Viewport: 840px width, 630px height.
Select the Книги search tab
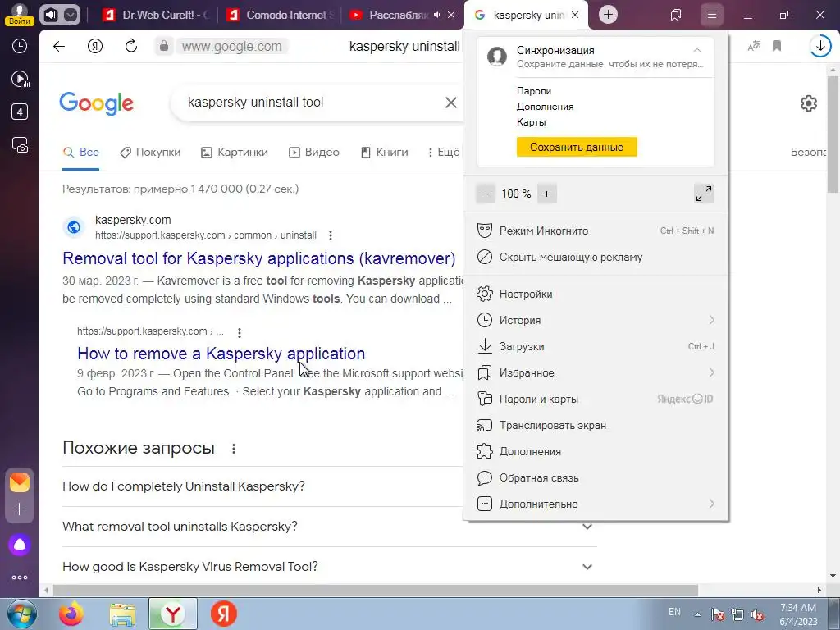tap(384, 152)
